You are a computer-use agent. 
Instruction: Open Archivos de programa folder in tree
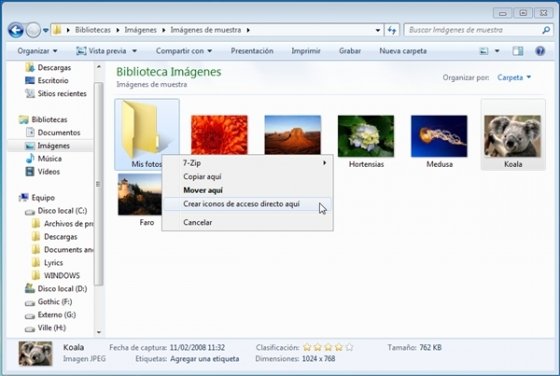click(63, 224)
